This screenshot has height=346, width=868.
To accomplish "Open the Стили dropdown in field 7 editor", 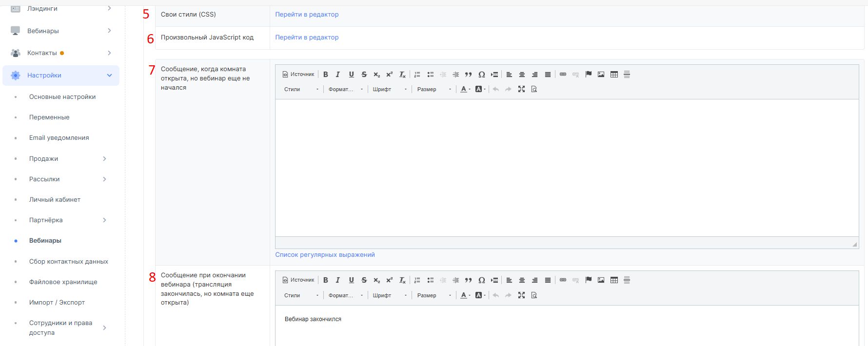I will click(x=301, y=89).
